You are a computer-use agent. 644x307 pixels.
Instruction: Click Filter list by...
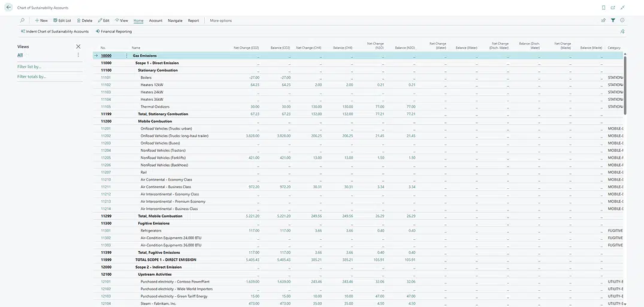point(29,67)
